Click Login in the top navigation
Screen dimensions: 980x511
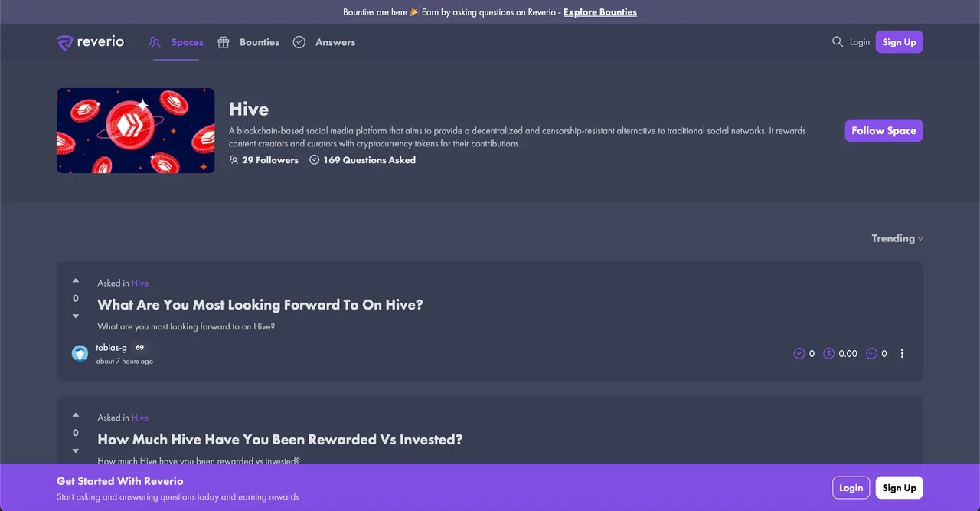pyautogui.click(x=860, y=42)
